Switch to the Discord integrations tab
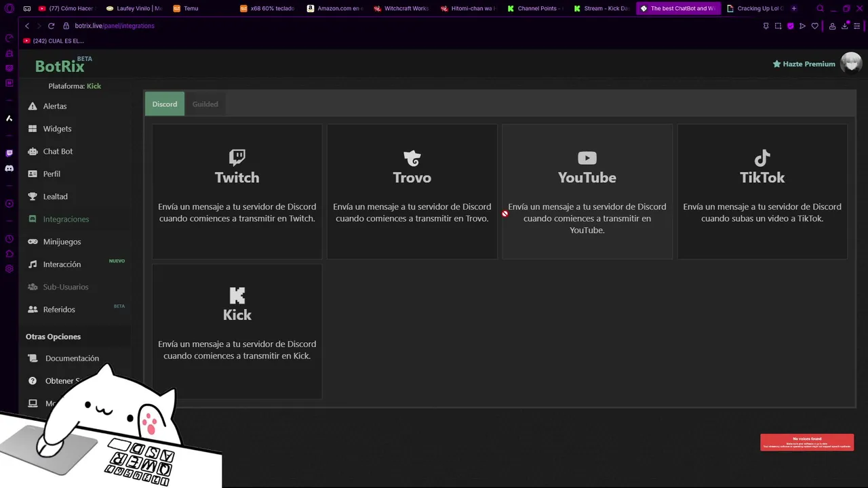 tap(165, 104)
